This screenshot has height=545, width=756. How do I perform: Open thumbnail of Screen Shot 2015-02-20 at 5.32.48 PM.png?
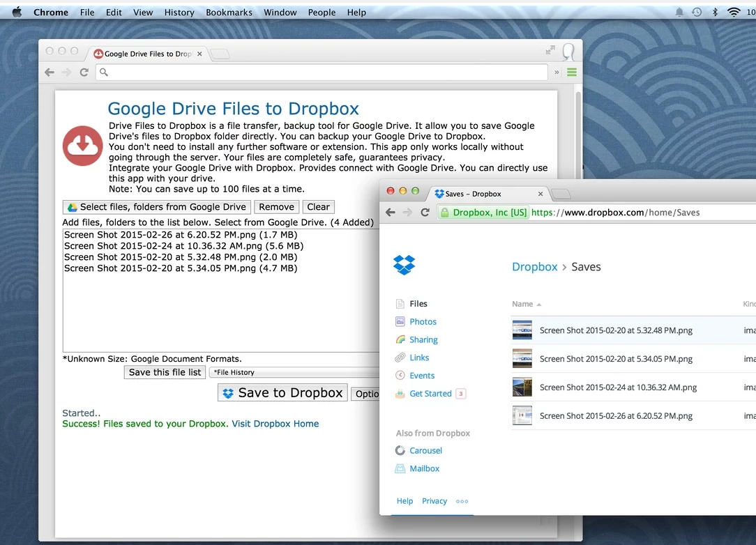pos(522,330)
